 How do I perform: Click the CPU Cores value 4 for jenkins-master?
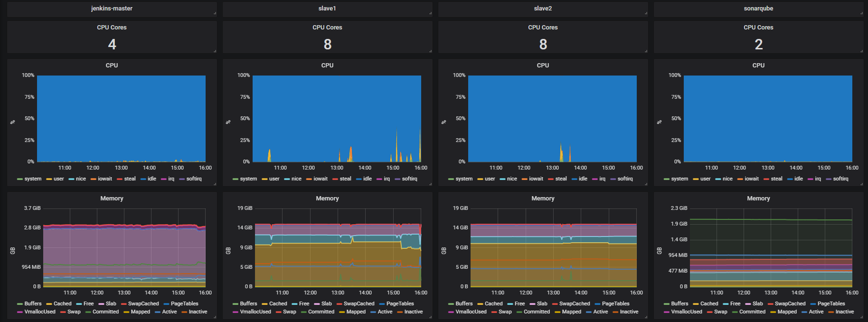(x=112, y=45)
